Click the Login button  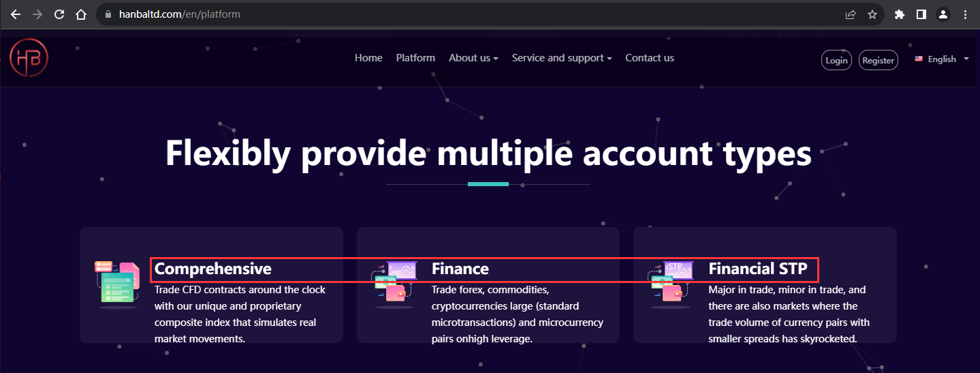(x=836, y=60)
